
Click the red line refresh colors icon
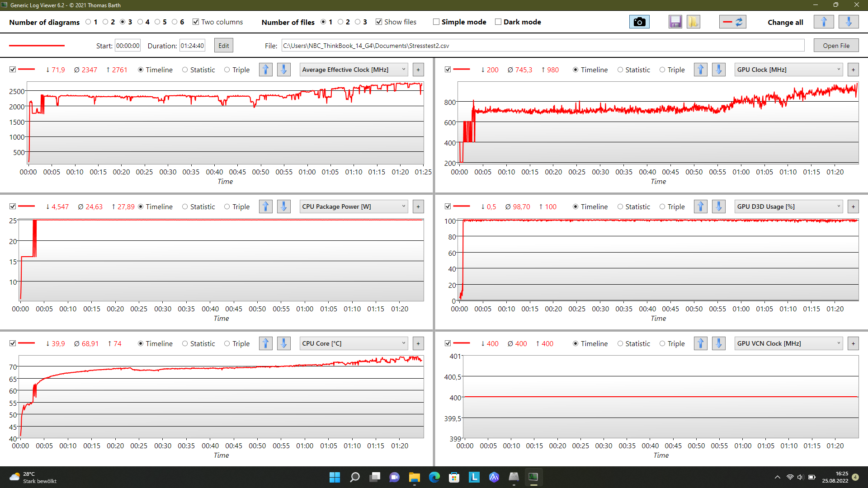732,22
